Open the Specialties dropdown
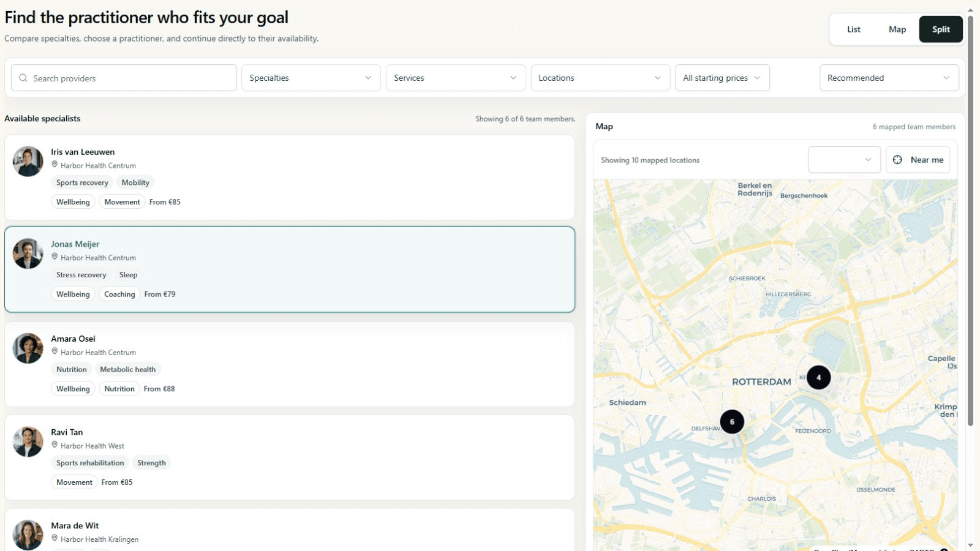Screen dimensions: 980x551 311,78
